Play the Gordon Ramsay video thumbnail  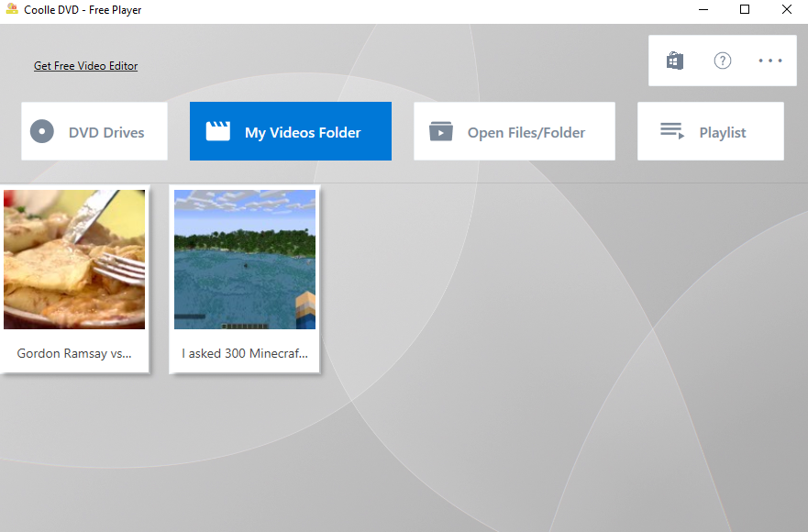(x=74, y=259)
